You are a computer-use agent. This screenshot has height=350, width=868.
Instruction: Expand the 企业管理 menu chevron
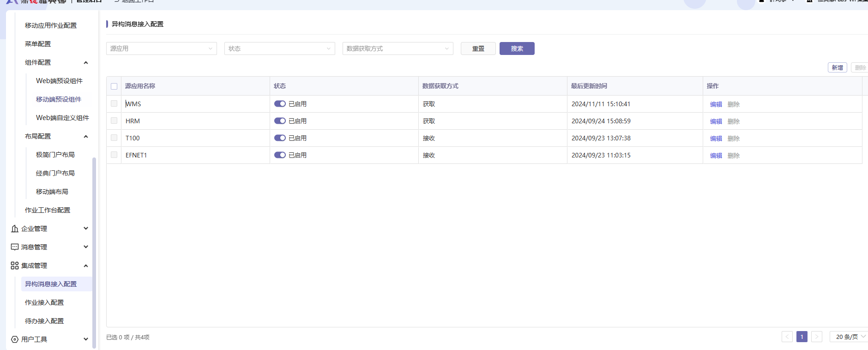click(86, 228)
